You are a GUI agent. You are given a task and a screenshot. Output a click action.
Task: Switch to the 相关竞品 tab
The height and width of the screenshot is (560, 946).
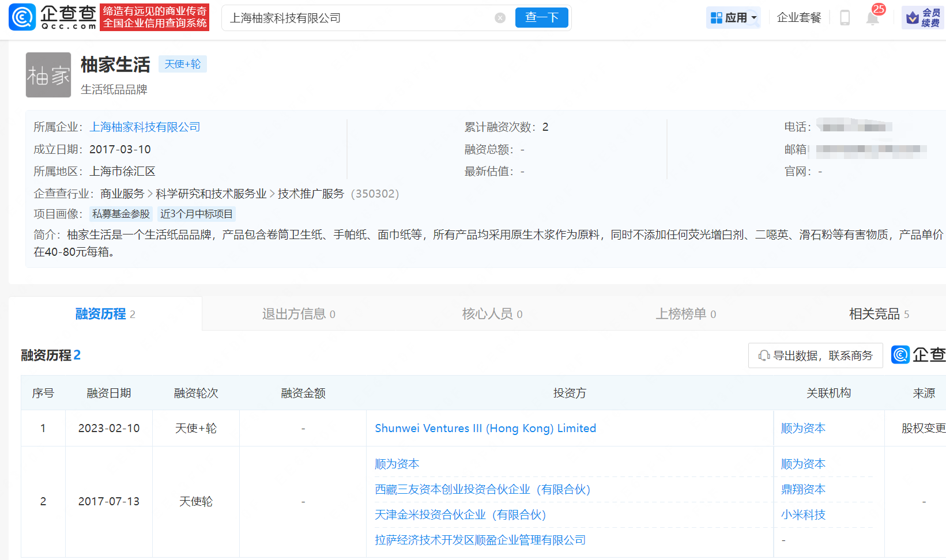[879, 314]
